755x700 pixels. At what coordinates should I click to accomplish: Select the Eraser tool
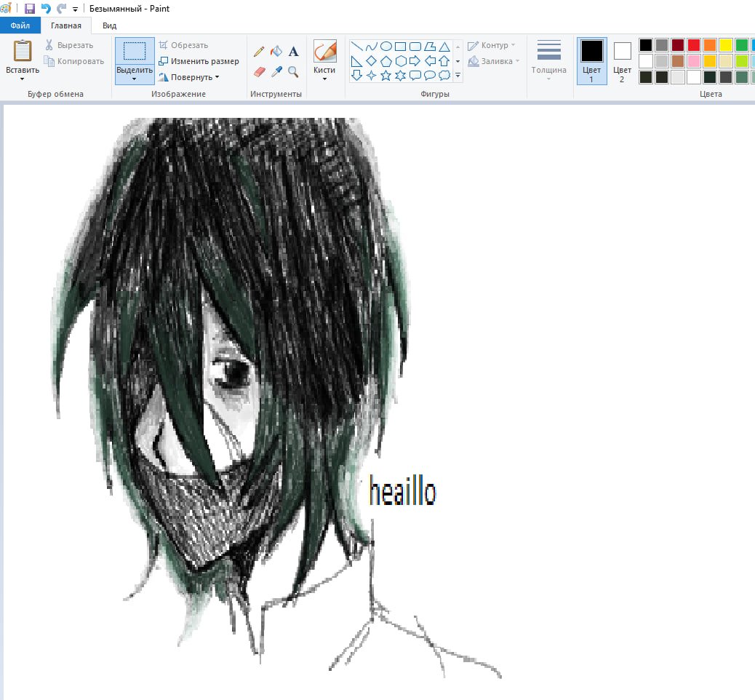(x=259, y=72)
